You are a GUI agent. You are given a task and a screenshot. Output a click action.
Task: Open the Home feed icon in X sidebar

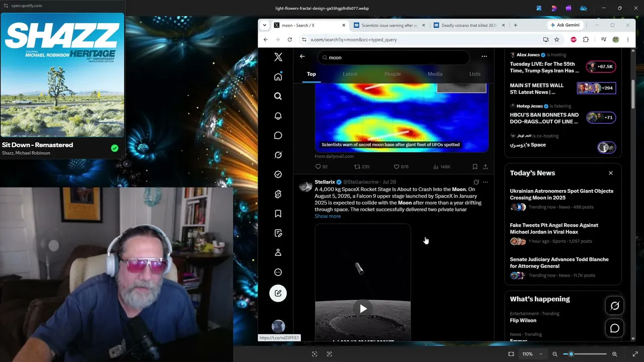pos(278,76)
